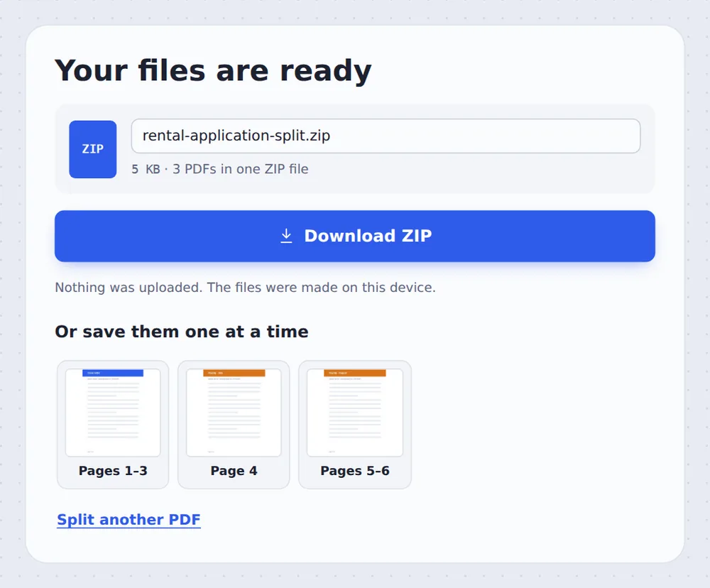Click the 'Or save them one at a time' heading
The height and width of the screenshot is (588, 710).
tap(182, 332)
